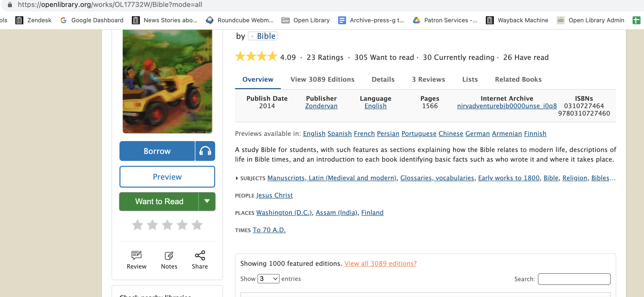Open the Show entries dropdown
Image resolution: width=644 pixels, height=297 pixels.
(268, 278)
